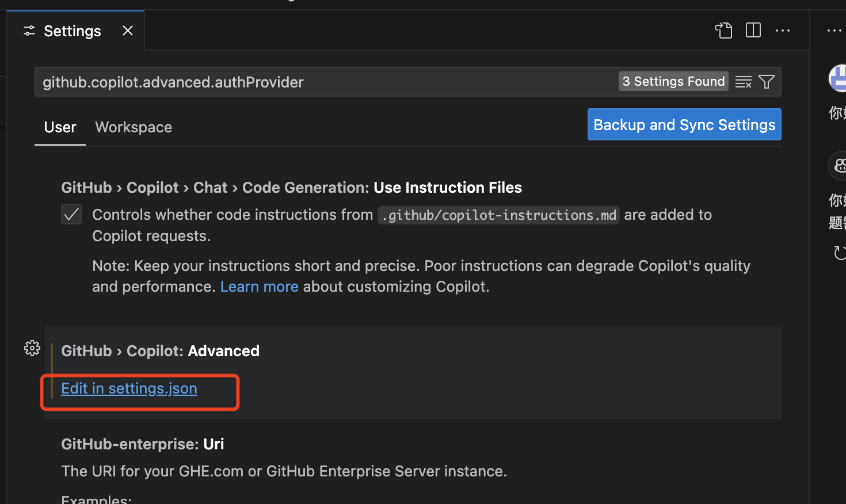Clear the settings search input

point(744,82)
